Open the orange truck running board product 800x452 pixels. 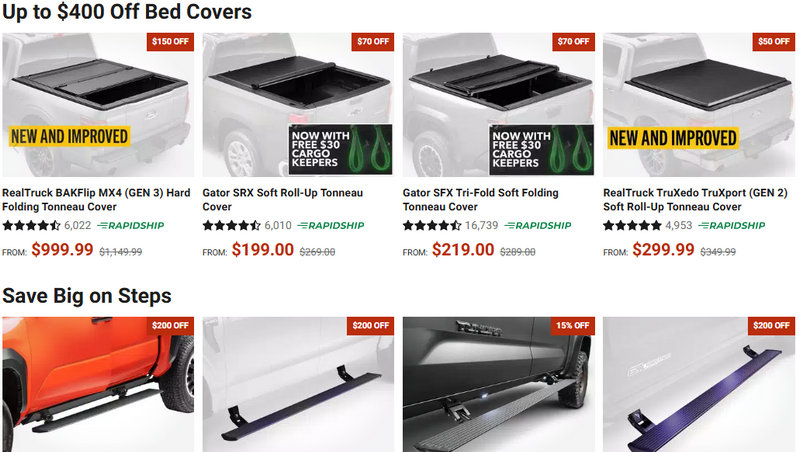point(98,384)
